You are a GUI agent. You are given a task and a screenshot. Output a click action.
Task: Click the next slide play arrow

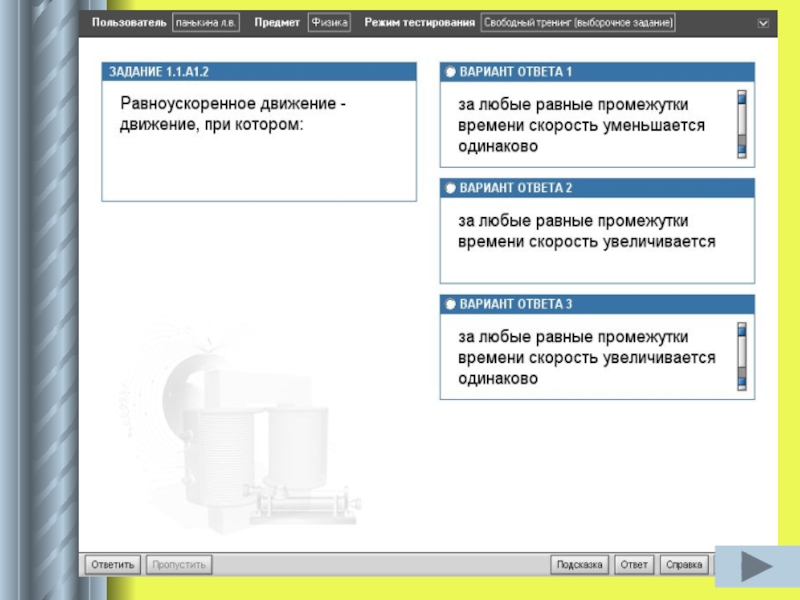coord(757,566)
